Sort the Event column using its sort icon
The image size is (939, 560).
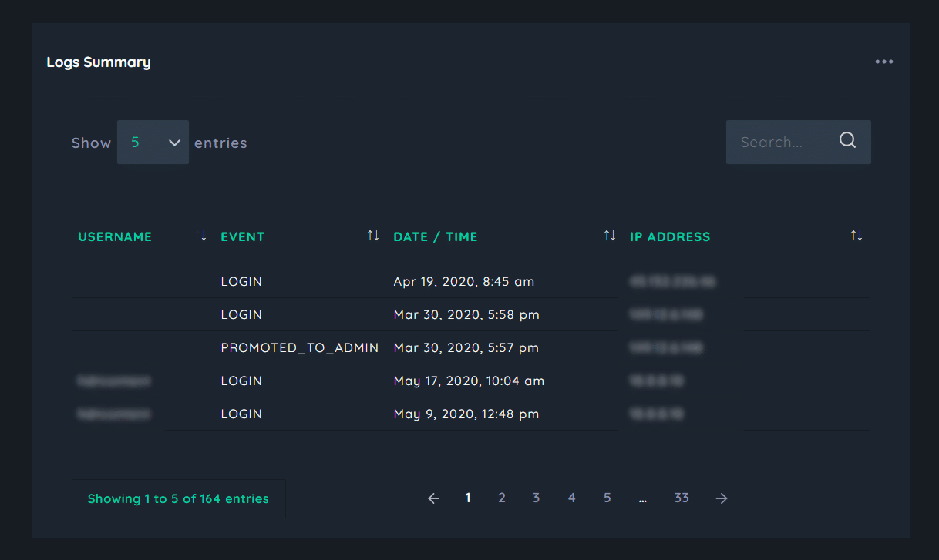pyautogui.click(x=373, y=236)
